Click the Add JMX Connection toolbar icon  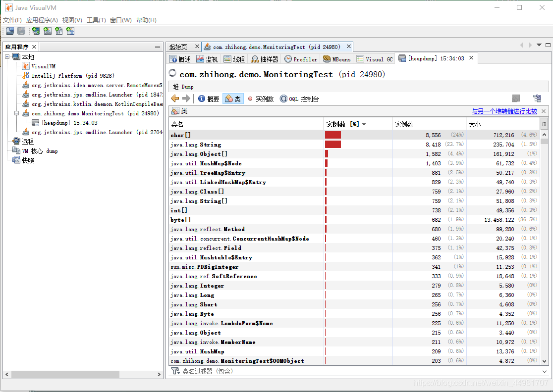(x=48, y=31)
